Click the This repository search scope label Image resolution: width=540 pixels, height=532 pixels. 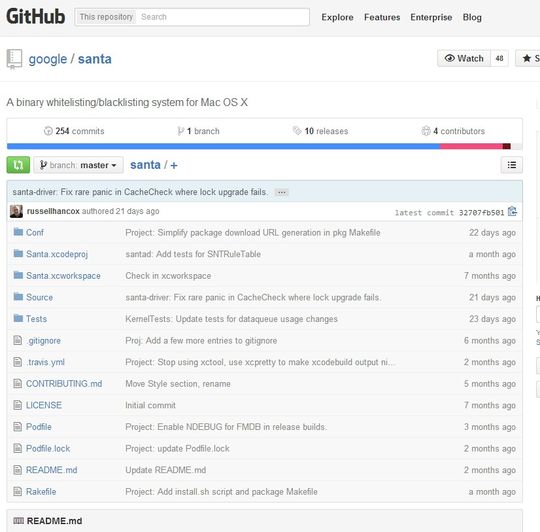point(106,17)
